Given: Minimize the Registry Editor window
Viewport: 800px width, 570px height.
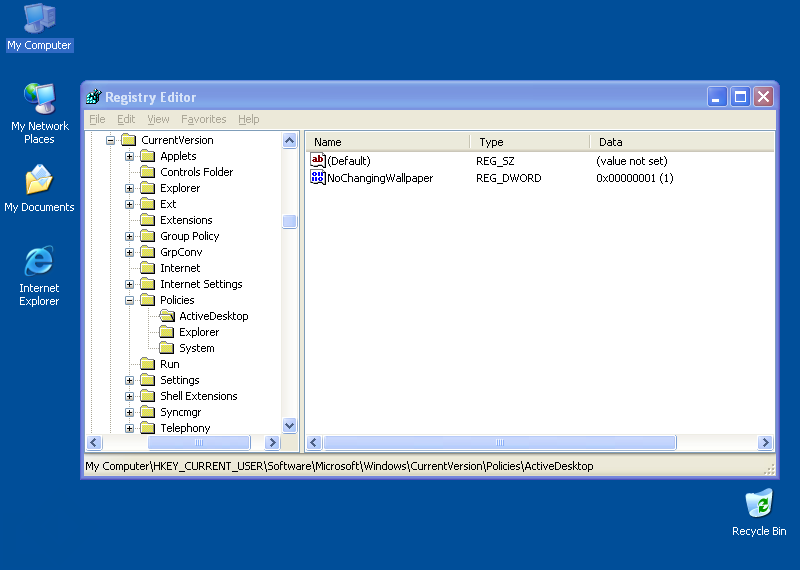Looking at the screenshot, I should click(716, 96).
